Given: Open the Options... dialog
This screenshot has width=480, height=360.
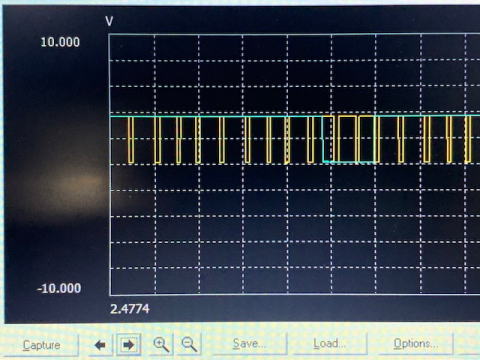Looking at the screenshot, I should [415, 343].
